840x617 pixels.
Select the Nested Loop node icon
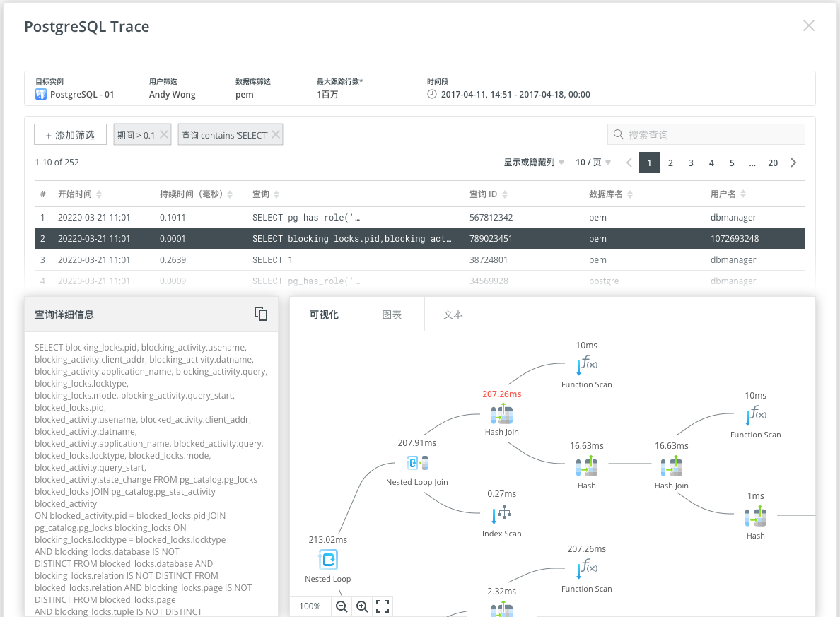328,560
